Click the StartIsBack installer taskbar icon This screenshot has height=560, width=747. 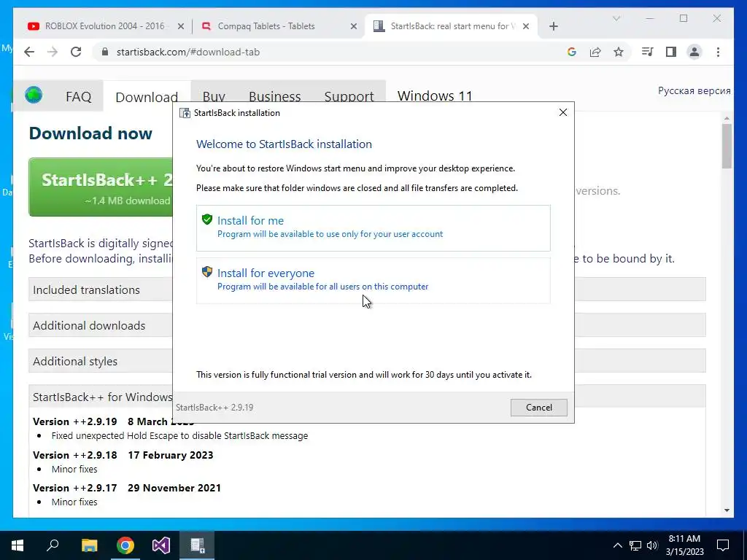coord(197,545)
